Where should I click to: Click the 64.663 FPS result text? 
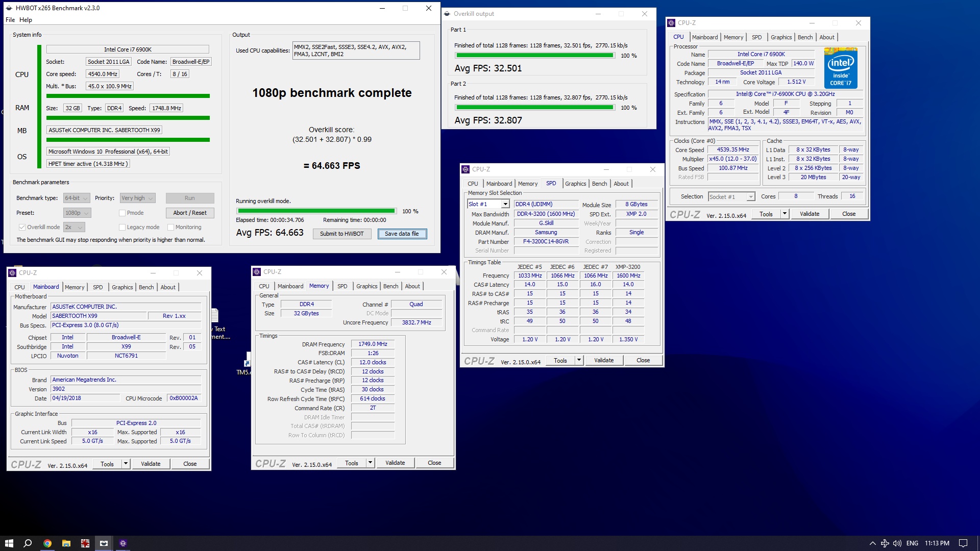(x=332, y=166)
